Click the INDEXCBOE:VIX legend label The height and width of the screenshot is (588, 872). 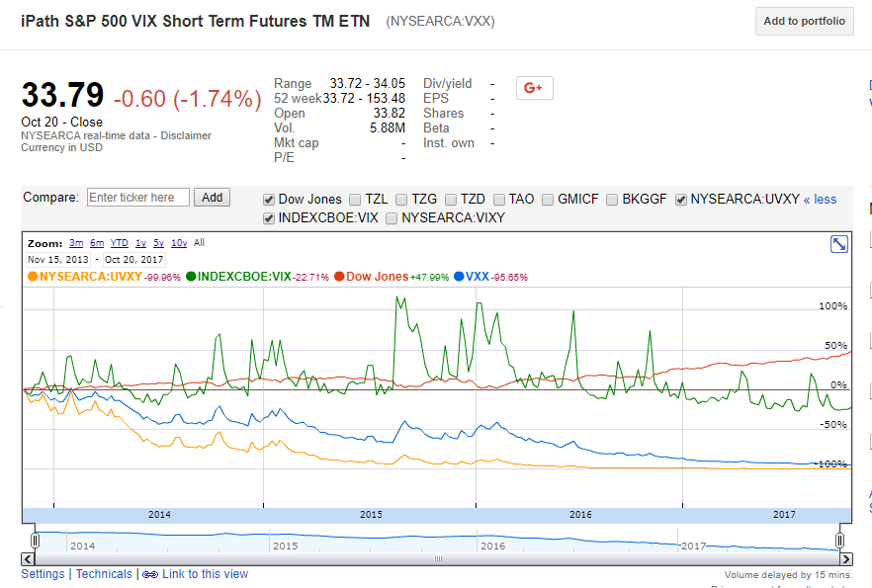tap(244, 277)
